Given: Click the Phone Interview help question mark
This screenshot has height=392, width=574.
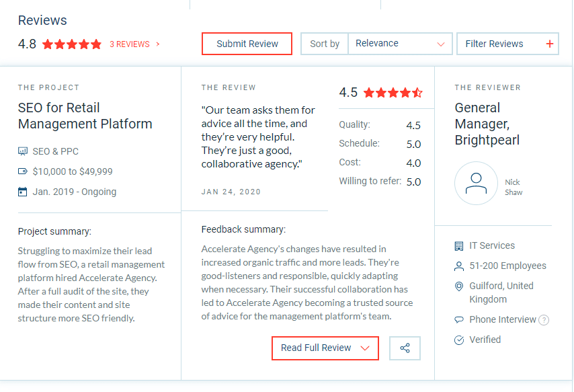Looking at the screenshot, I should point(544,320).
